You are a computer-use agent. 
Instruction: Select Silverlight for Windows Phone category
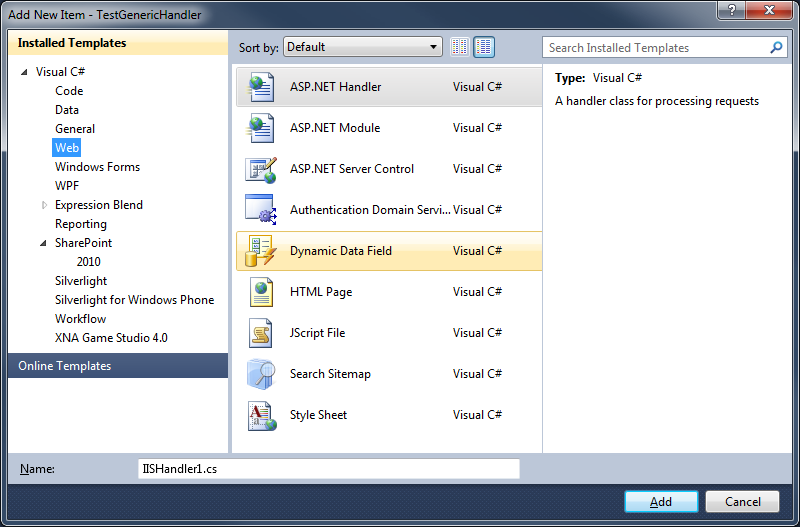pyautogui.click(x=134, y=300)
